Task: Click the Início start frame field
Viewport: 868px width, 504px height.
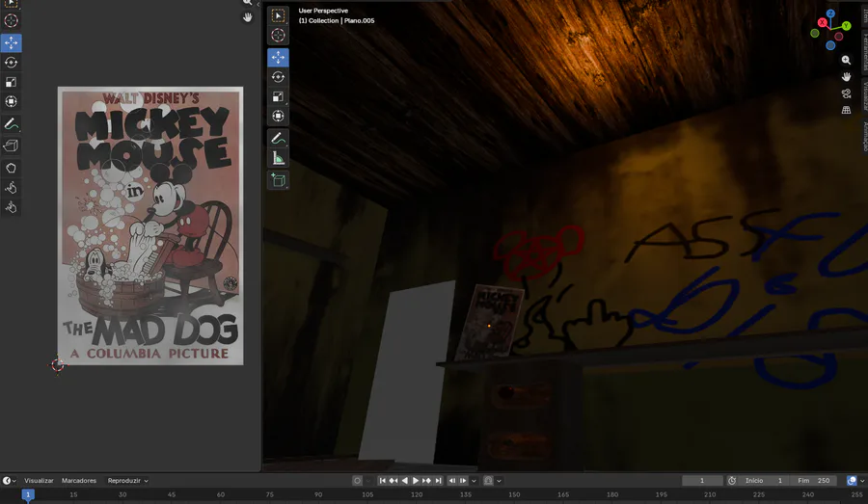Action: (764, 481)
